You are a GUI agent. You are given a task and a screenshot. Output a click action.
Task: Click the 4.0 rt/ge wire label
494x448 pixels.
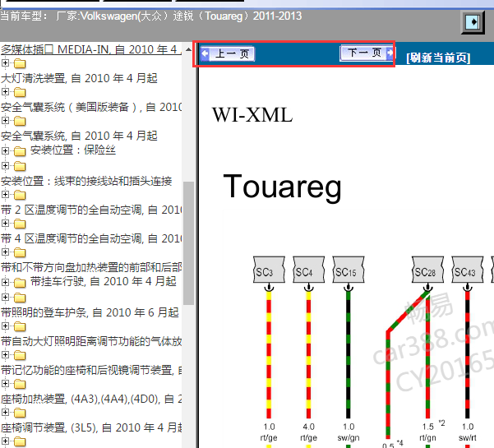308,432
